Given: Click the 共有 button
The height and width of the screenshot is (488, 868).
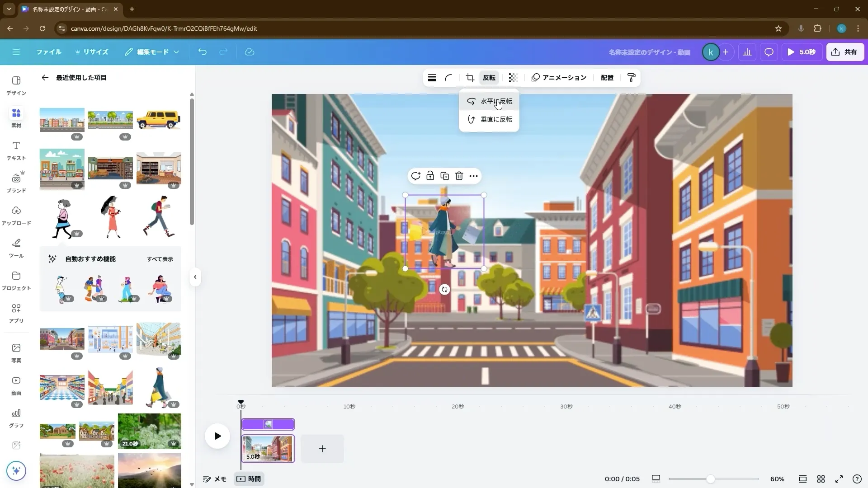Looking at the screenshot, I should [x=844, y=52].
